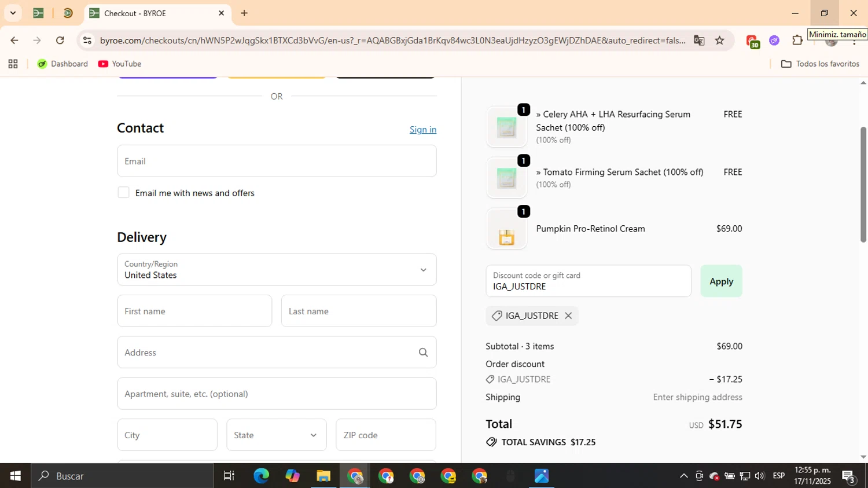Click Pumpkin Pro-Retinol Cream thumbnail
The image size is (868, 488).
[506, 229]
